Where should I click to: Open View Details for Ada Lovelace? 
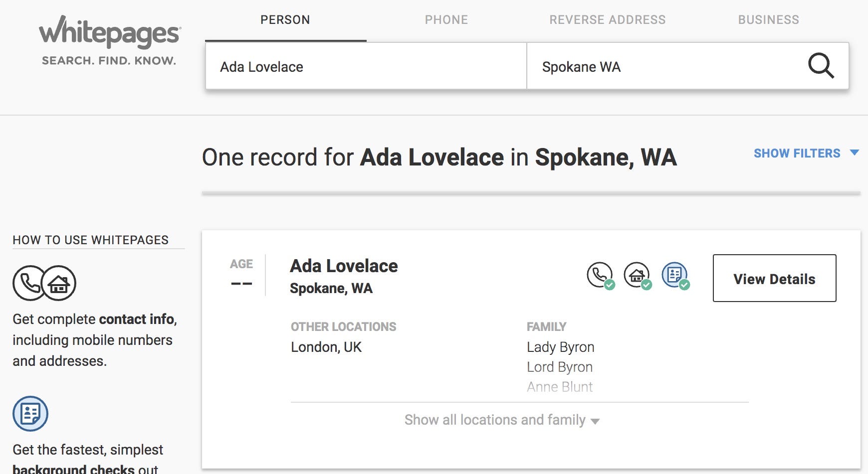[x=775, y=278]
